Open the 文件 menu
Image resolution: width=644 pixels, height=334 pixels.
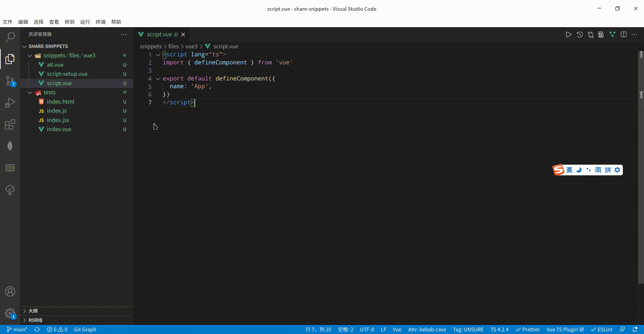(x=8, y=22)
